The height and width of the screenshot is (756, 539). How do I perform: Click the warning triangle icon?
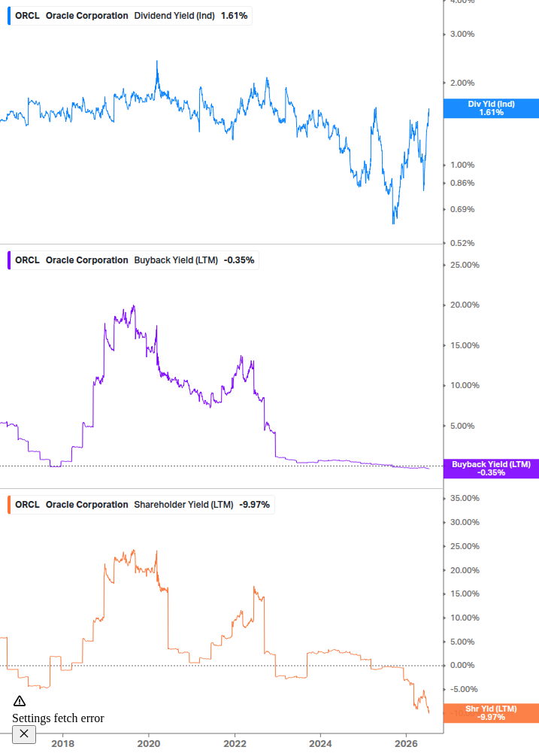click(20, 701)
